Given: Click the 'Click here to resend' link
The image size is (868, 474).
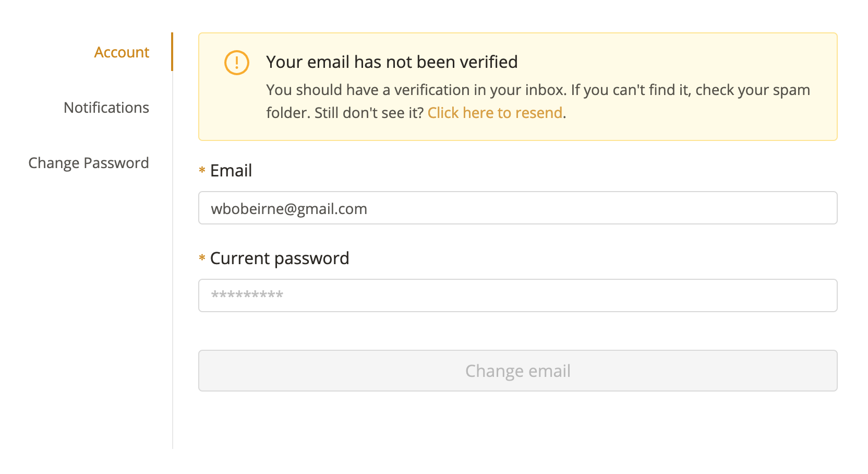Looking at the screenshot, I should pos(495,113).
